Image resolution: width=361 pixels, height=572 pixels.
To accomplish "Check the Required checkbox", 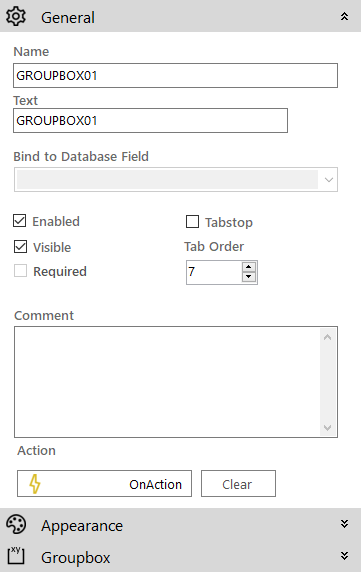I will coord(20,271).
